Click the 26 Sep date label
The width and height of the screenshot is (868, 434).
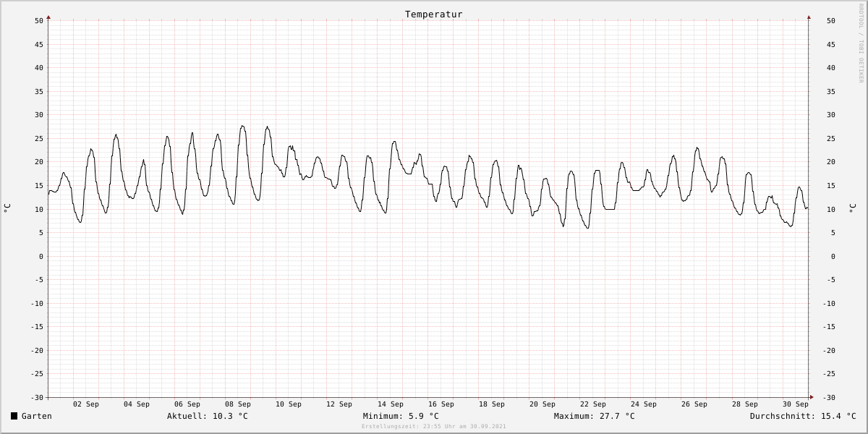[x=694, y=404]
